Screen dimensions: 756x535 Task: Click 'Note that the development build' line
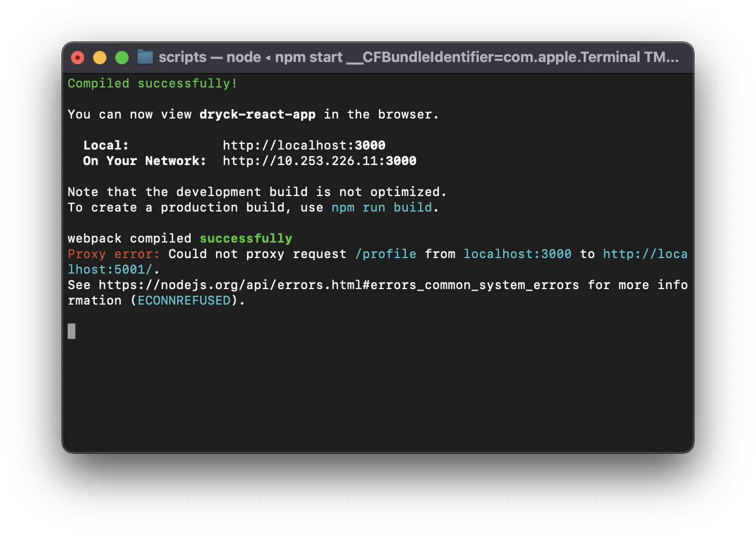[x=257, y=192]
